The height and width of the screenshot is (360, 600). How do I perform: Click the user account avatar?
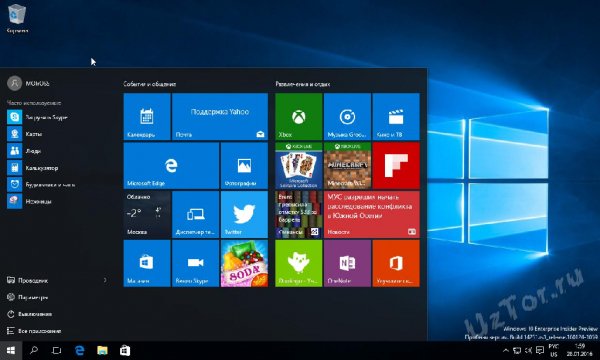pos(15,83)
